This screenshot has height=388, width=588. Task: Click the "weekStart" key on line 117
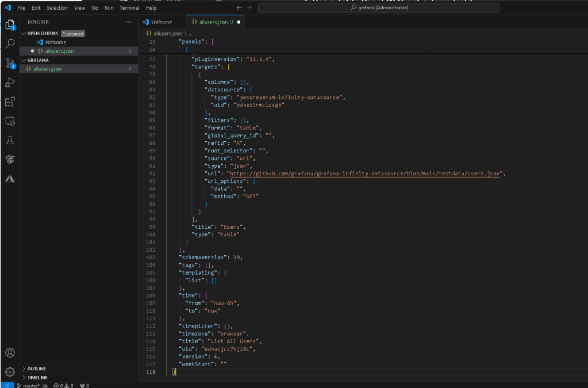coord(196,364)
